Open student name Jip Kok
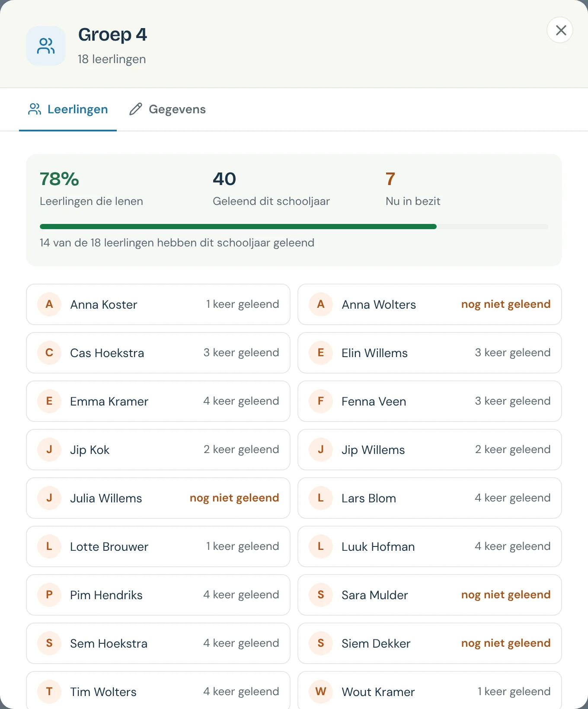This screenshot has height=709, width=588. [x=90, y=450]
